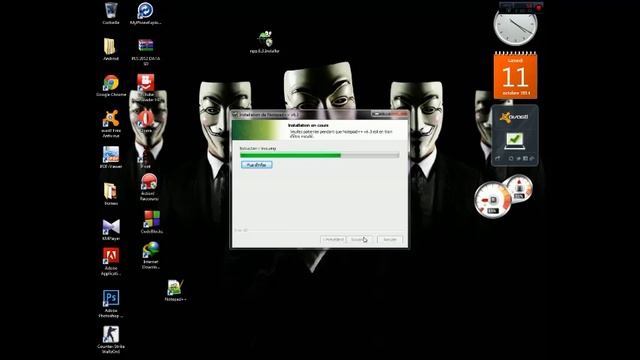Screen dimensions: 640x360
Task: Click the Notepad++ installer title bar icon
Action: pos(235,115)
